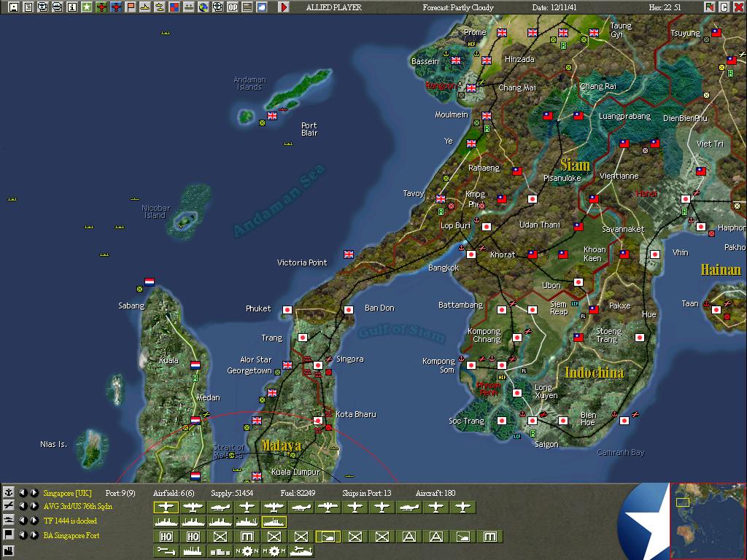Screen dimensions: 747x560
Task: Click next arrow on BA Singapore Fort row
Action: click(x=34, y=534)
